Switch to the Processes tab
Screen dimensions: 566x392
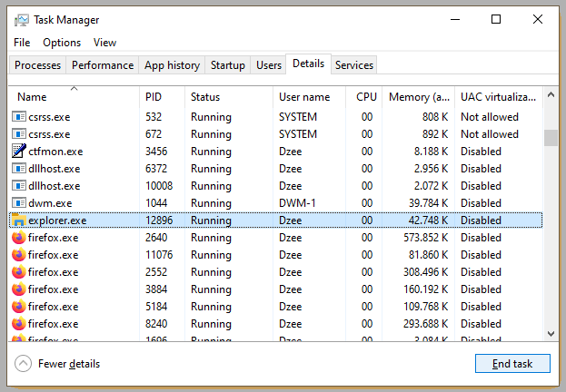pos(37,65)
